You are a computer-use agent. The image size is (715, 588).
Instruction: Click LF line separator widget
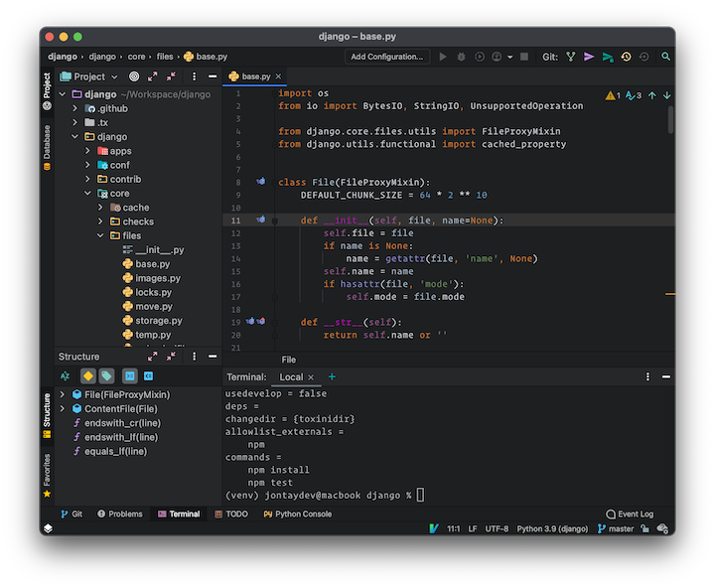click(473, 528)
